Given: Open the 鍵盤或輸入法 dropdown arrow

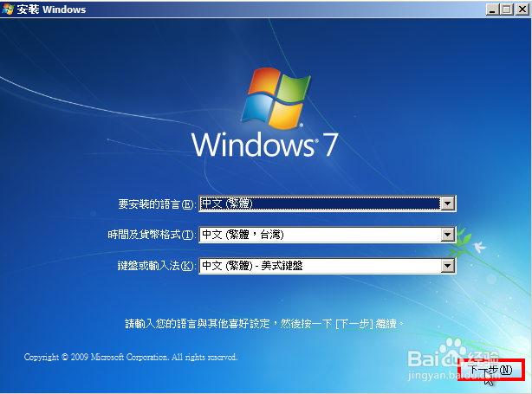Looking at the screenshot, I should (x=447, y=266).
